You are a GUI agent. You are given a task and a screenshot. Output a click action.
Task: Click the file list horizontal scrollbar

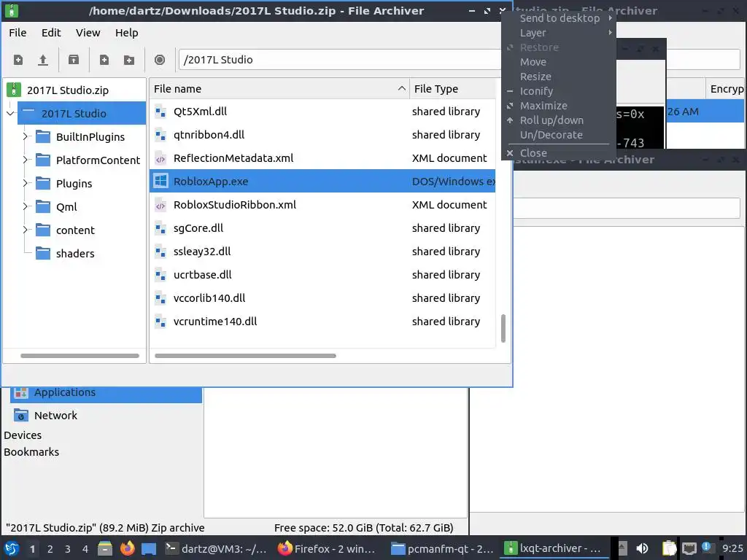245,356
